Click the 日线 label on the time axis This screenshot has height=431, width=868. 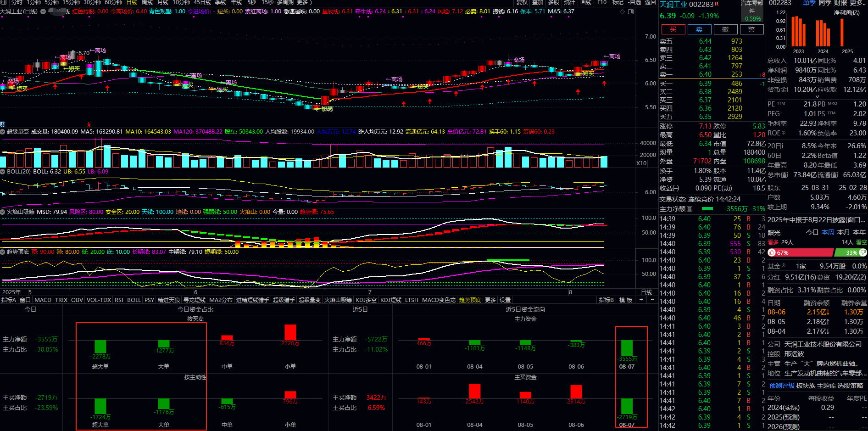(x=646, y=292)
